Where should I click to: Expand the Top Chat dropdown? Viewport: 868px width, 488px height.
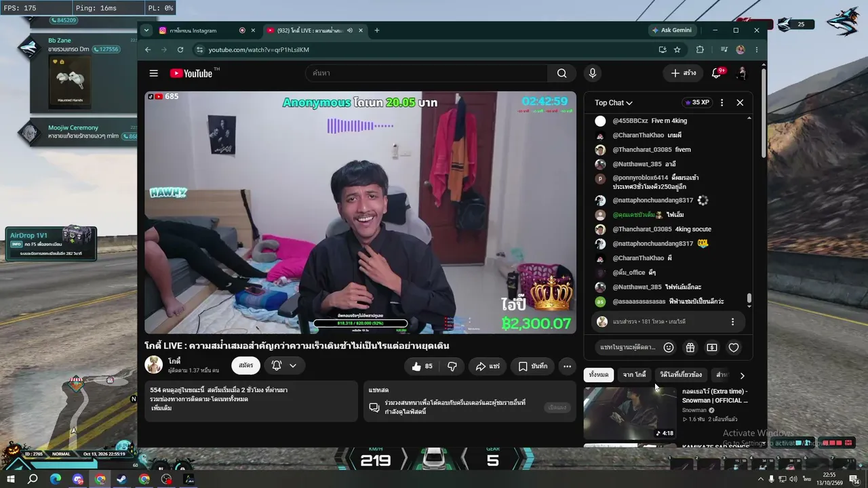click(x=614, y=103)
